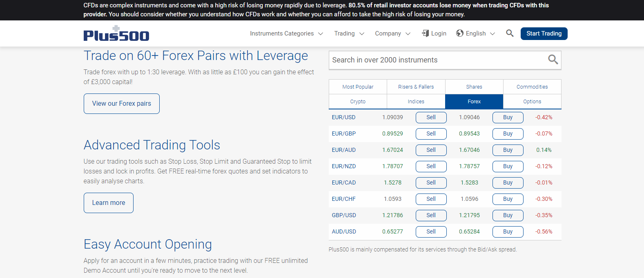
Task: Expand the Trading dropdown menu
Action: pos(349,33)
